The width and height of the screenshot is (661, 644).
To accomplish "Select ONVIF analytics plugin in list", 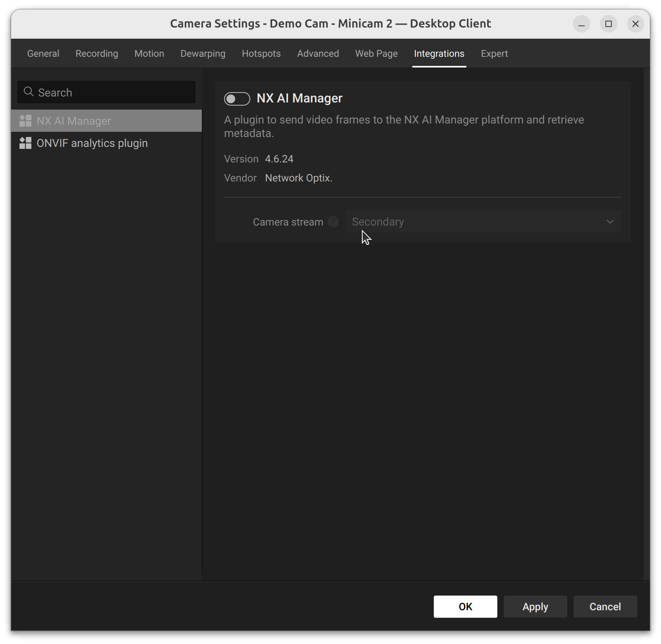I will pos(92,143).
